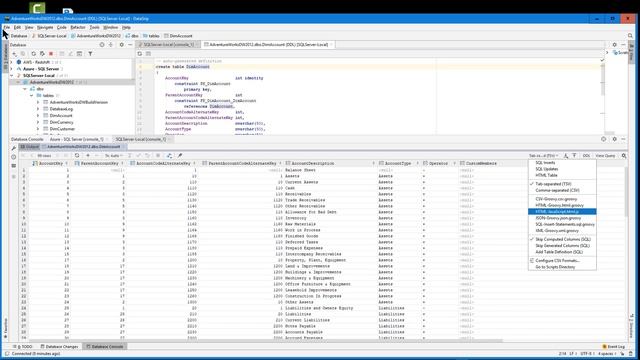Click the pin tab icon in results toolbar
The height and width of the screenshot is (360, 640).
point(180,156)
